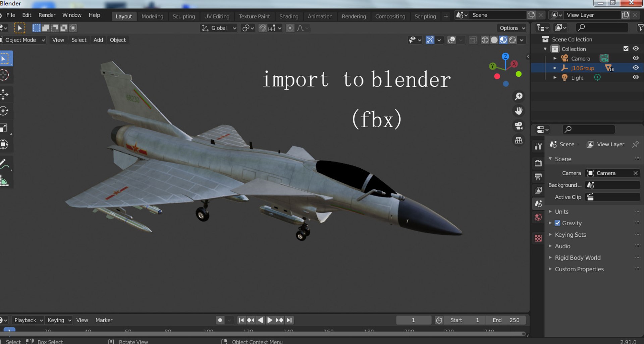Click the Z axis on navigation gizmo

click(x=505, y=56)
